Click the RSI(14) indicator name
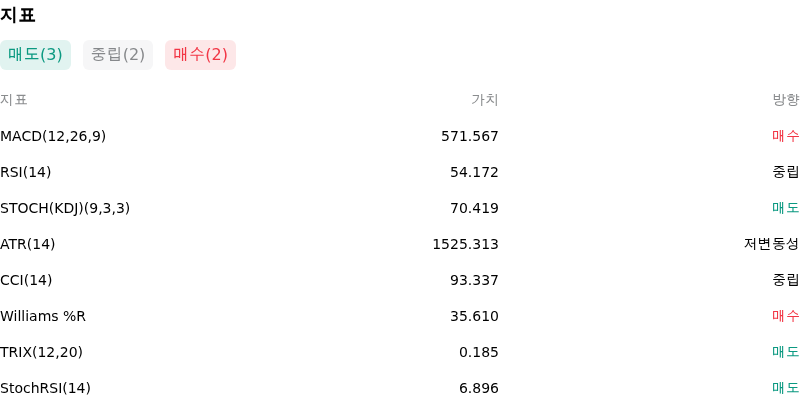Viewport: 800px width, 398px height. 26,172
